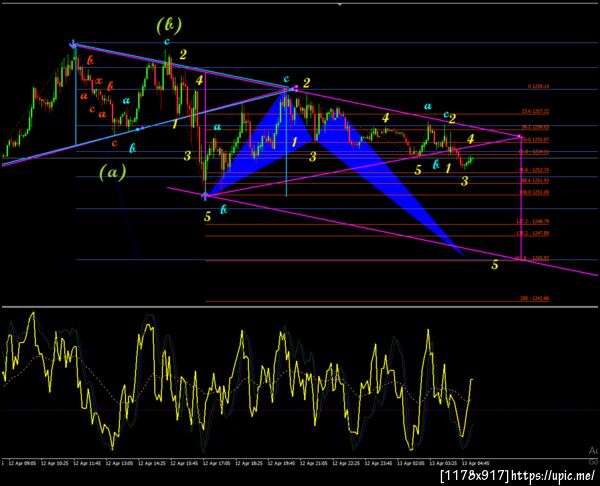Select the 23.6 Fibonacci level label
The width and height of the screenshot is (600, 486).
(x=535, y=112)
